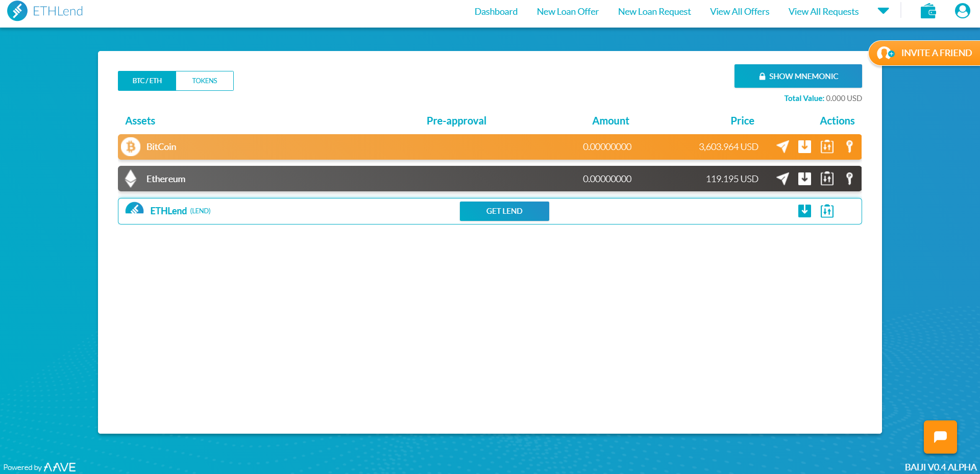Click SHOW MNEMONIC
The image size is (980, 474).
(798, 76)
